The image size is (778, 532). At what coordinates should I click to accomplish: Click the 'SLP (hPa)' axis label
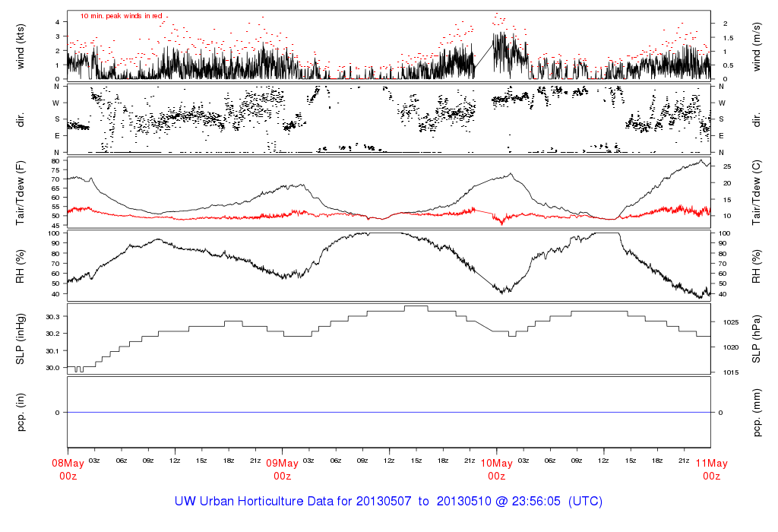pos(756,339)
